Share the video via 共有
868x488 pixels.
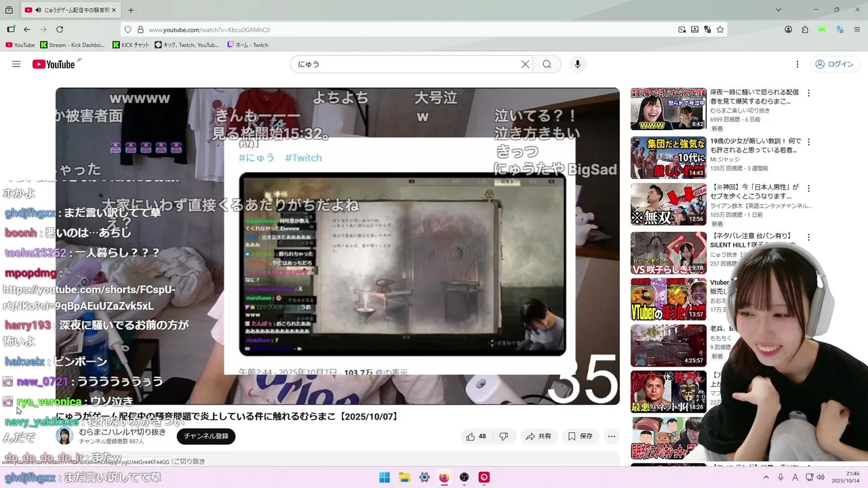point(539,436)
